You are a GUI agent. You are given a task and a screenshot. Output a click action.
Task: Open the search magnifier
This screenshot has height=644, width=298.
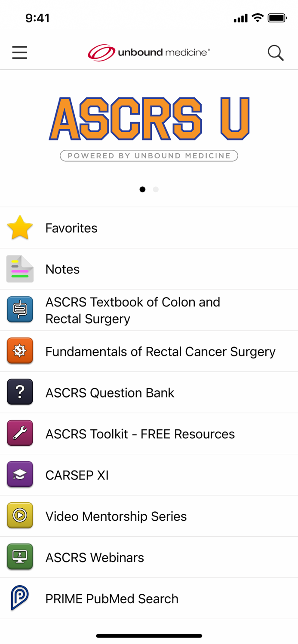(x=276, y=52)
